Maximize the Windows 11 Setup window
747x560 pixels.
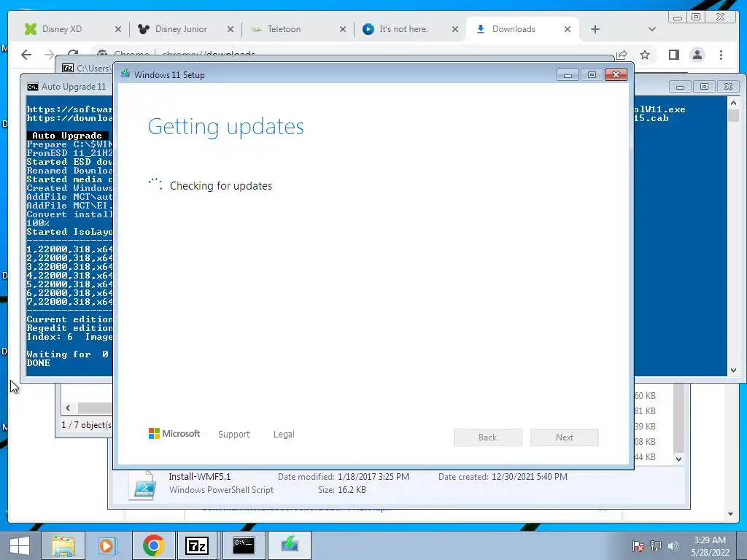[592, 75]
